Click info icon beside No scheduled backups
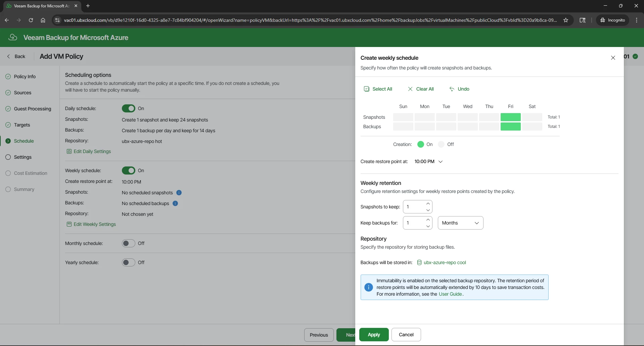The width and height of the screenshot is (644, 346). [x=175, y=203]
